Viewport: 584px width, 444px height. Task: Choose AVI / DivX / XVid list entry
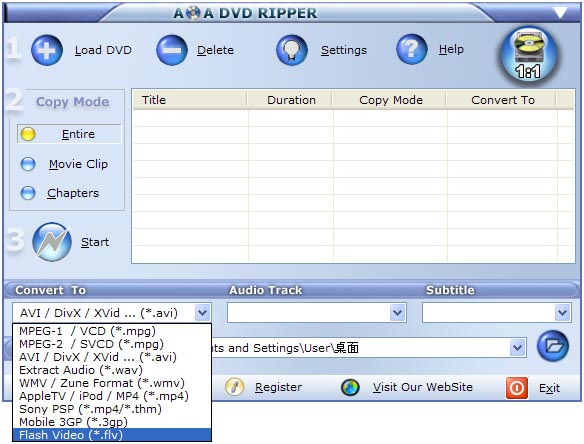pyautogui.click(x=112, y=357)
